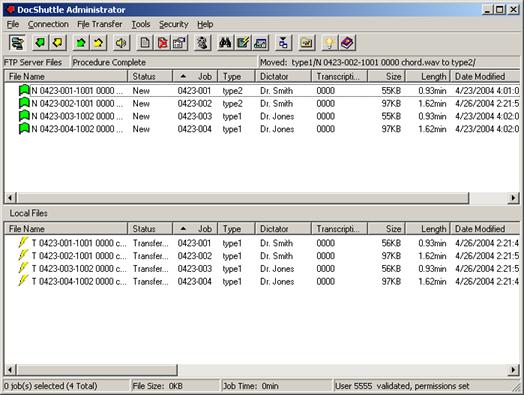Click the light bulb tips icon
This screenshot has width=524, height=395.
click(330, 43)
